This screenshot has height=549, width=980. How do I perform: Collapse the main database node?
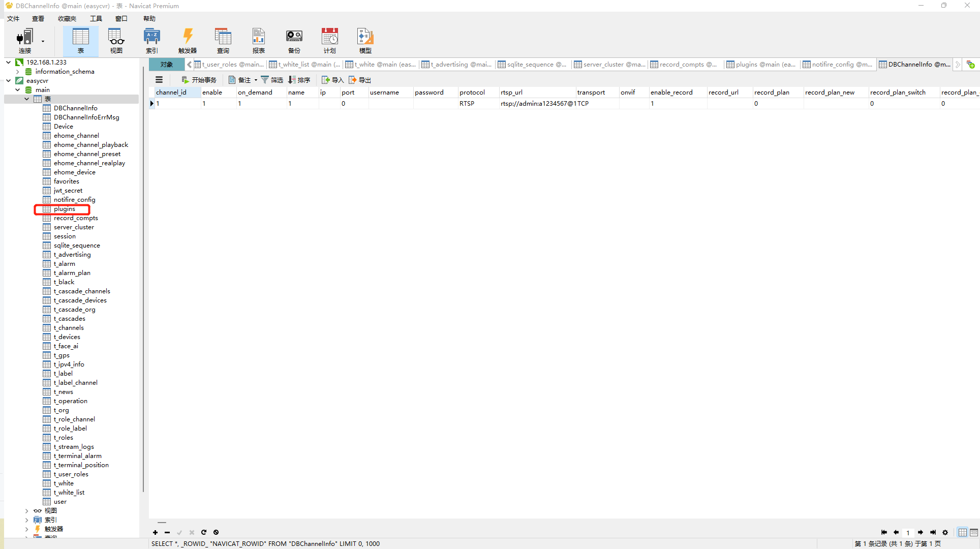pos(18,90)
